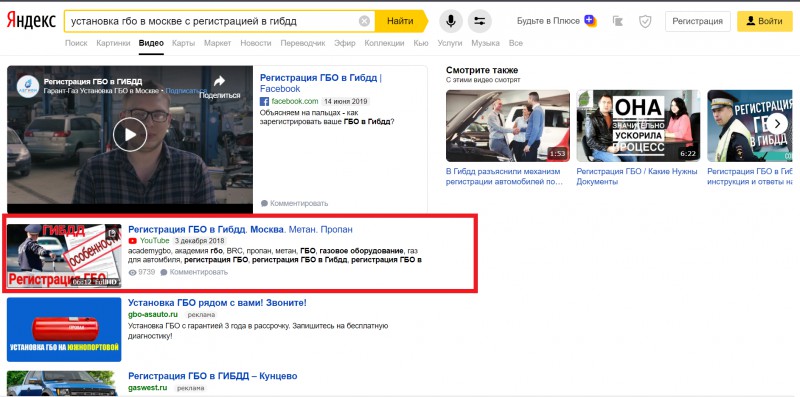800x397 pixels.
Task: Click the Найти search button
Action: pyautogui.click(x=400, y=21)
